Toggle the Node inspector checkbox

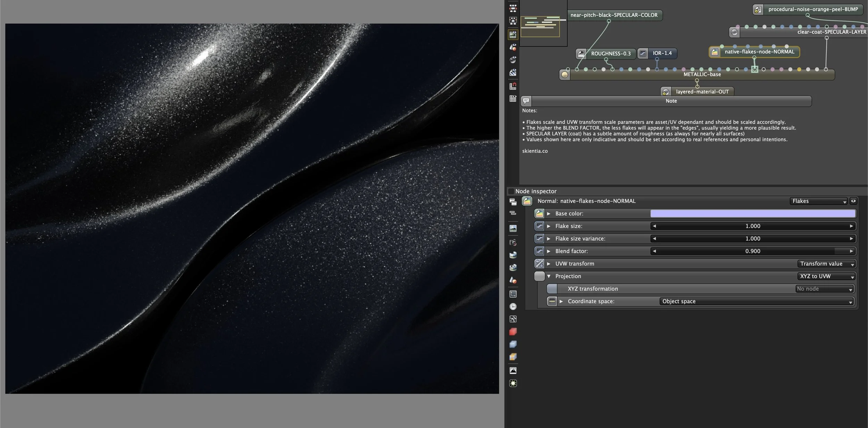[511, 191]
